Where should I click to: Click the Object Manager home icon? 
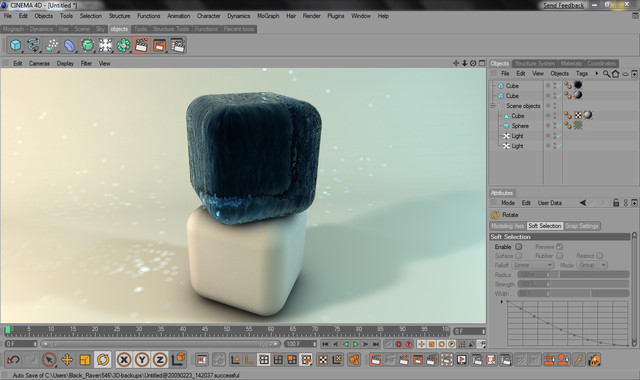pyautogui.click(x=616, y=73)
